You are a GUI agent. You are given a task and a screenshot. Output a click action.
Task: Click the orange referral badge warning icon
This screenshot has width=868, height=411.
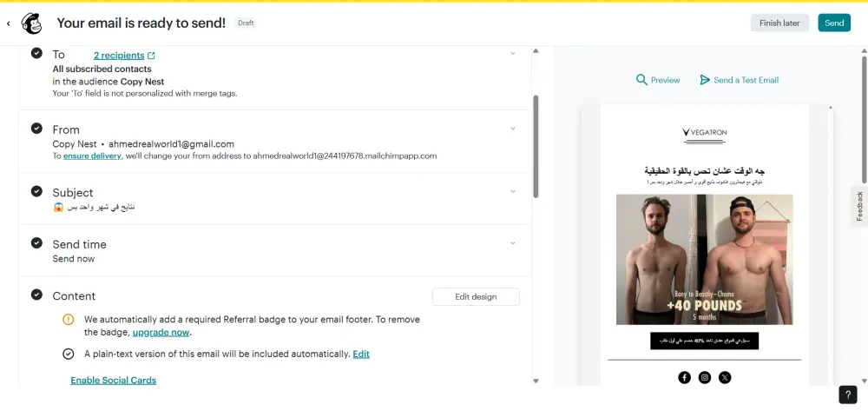point(68,320)
